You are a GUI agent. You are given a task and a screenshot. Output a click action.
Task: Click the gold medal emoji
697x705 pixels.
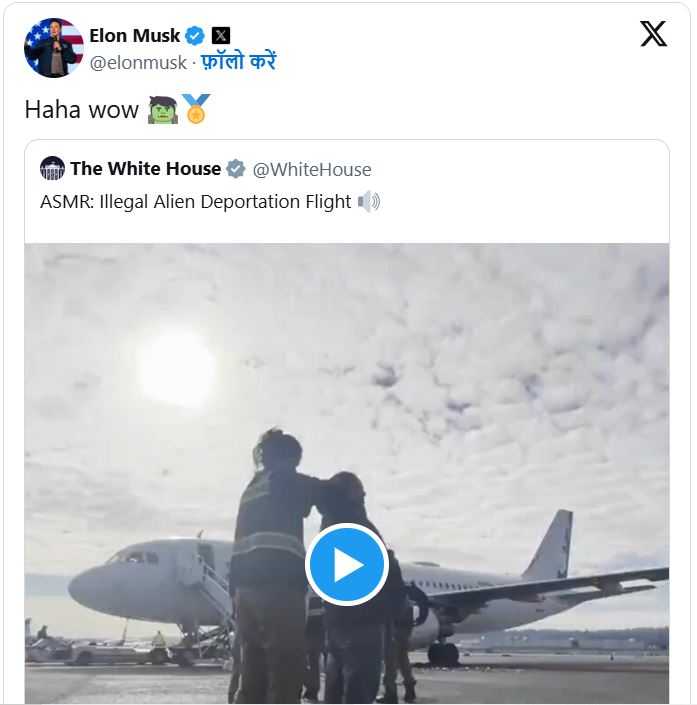[196, 110]
